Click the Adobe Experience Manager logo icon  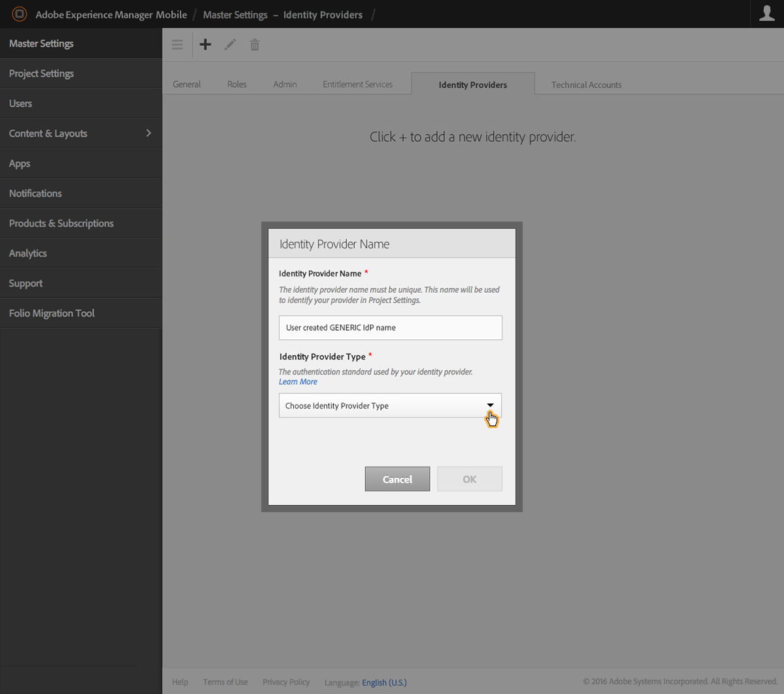[20, 14]
